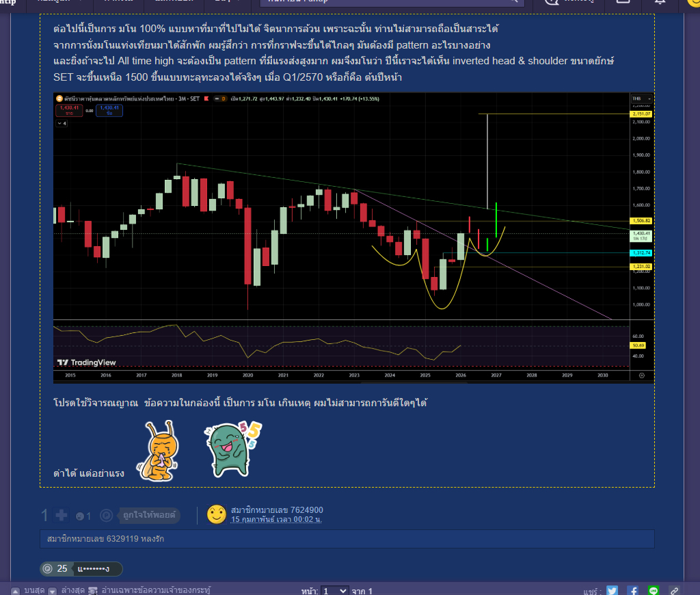Click the orange ant praying sticker

[x=159, y=451]
